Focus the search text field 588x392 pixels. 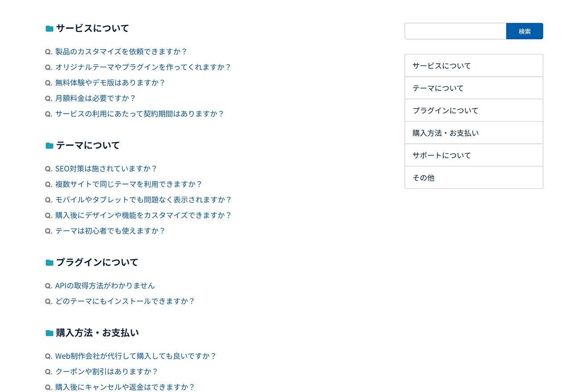[x=455, y=31]
